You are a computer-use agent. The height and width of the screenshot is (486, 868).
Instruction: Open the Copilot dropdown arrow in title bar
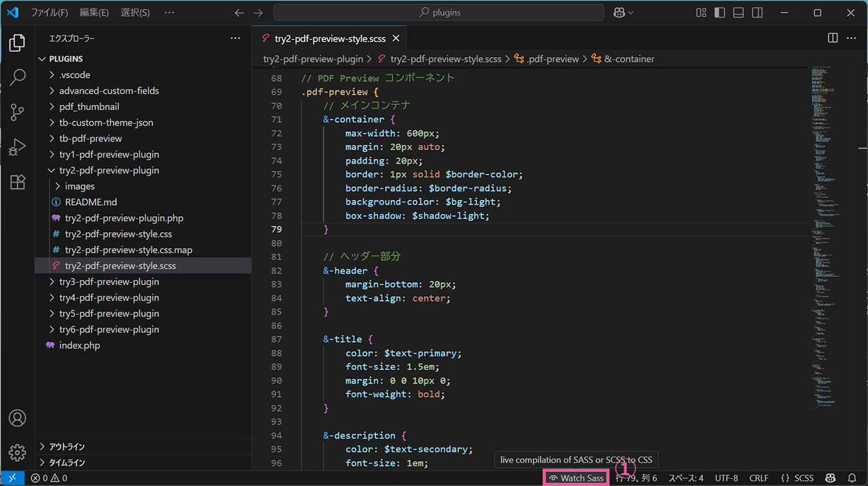click(631, 12)
